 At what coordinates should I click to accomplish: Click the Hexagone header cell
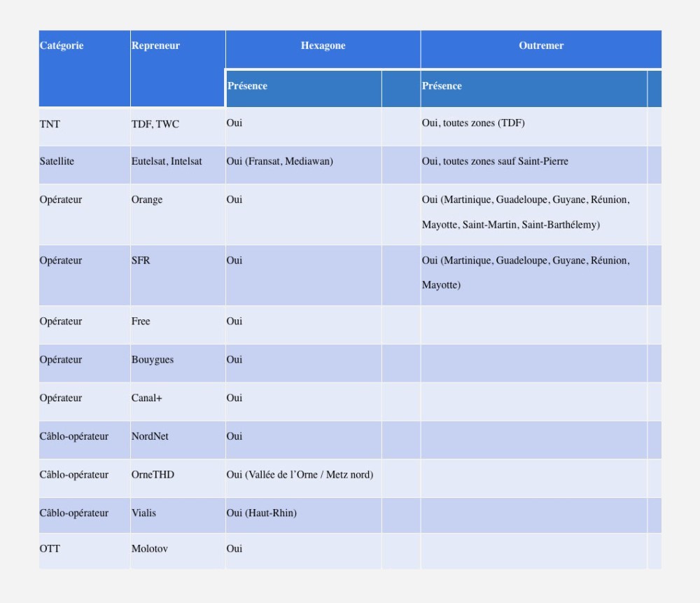point(323,46)
